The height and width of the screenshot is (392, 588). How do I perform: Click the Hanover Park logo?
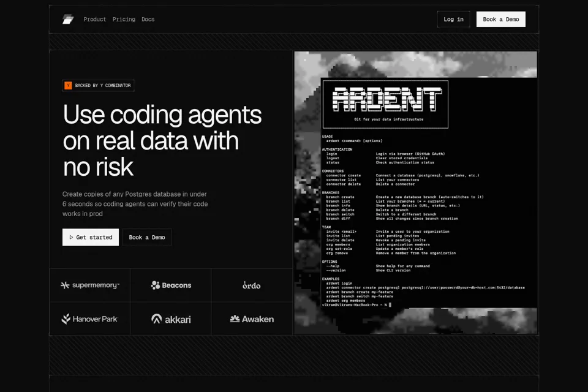tap(89, 319)
